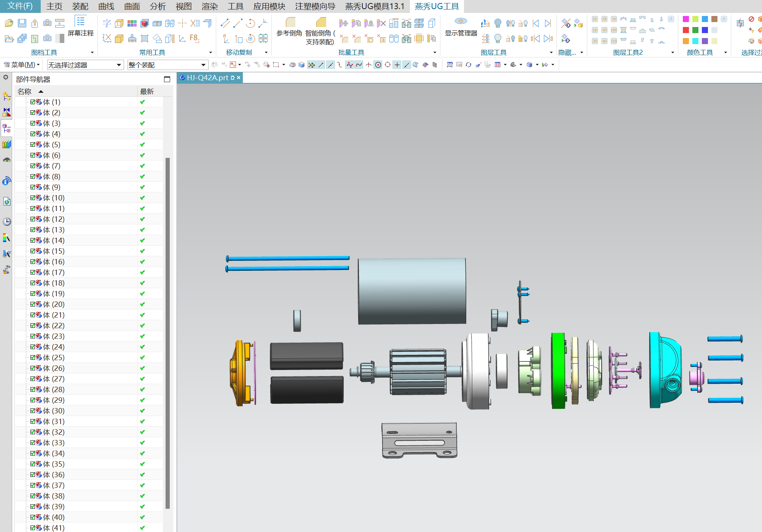Click the Save disk icon

click(x=22, y=23)
